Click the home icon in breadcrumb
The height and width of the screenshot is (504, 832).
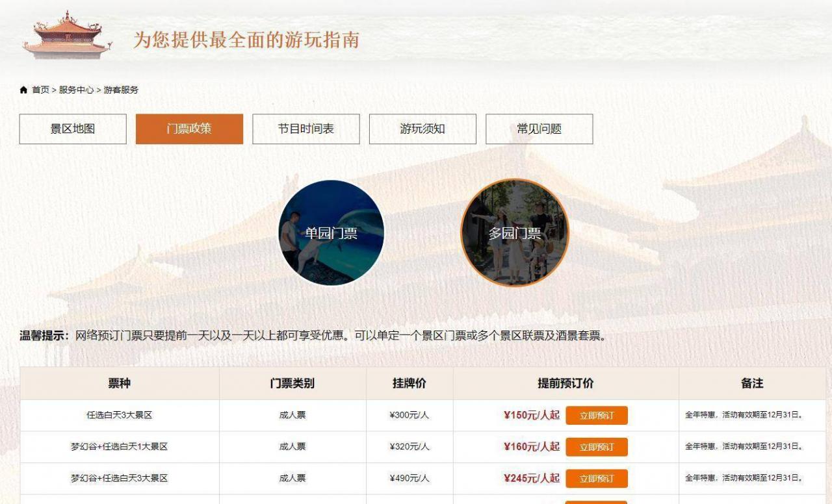(x=24, y=90)
